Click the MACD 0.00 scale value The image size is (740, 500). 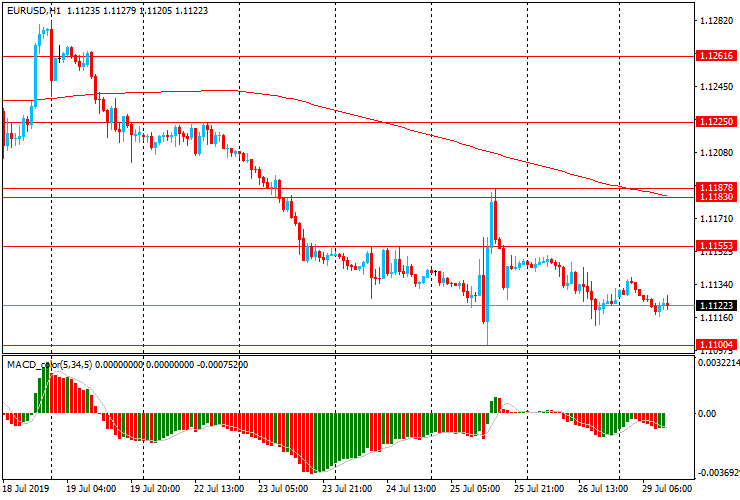tap(707, 414)
